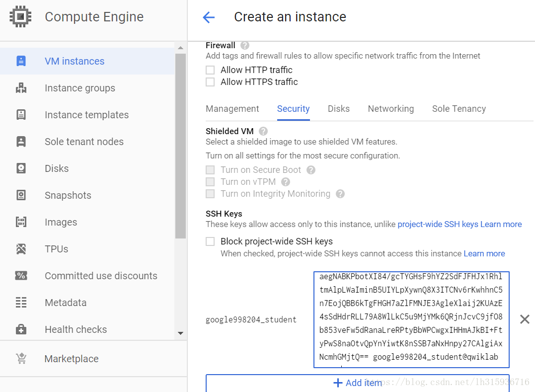Click the sidebar scrollbar up arrow
The width and height of the screenshot is (535, 392).
click(x=180, y=48)
